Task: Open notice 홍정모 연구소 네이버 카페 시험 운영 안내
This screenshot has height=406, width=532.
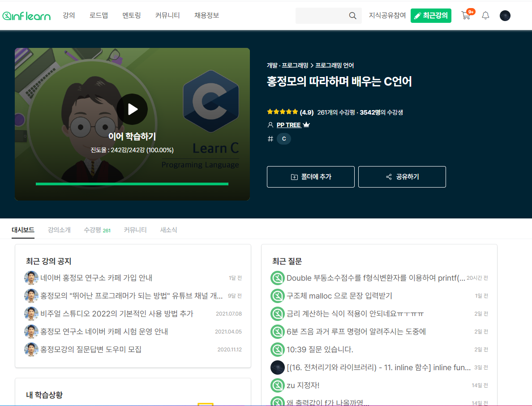Action: coord(104,331)
